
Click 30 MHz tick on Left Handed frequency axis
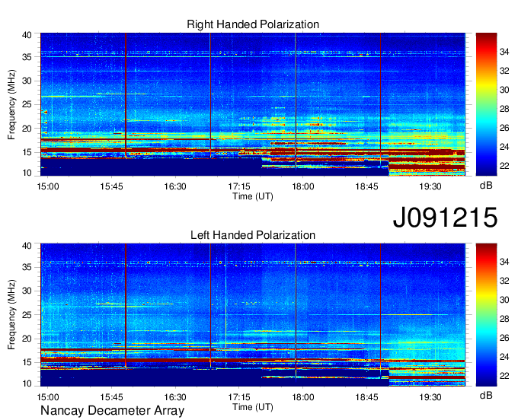click(x=27, y=291)
